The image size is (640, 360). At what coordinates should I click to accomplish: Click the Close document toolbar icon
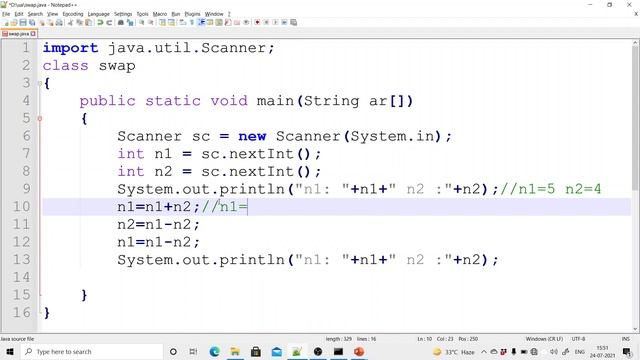[42, 22]
